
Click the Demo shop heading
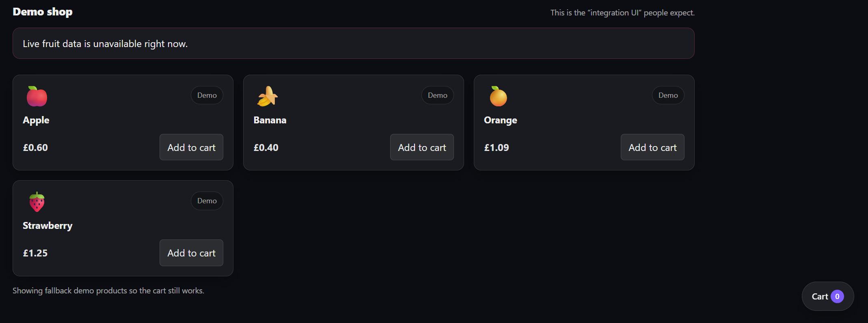[x=43, y=12]
